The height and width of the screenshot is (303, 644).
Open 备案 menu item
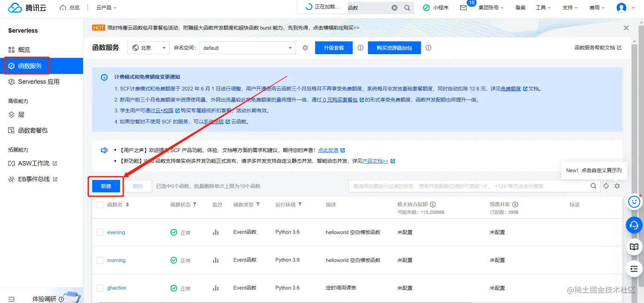tap(520, 8)
